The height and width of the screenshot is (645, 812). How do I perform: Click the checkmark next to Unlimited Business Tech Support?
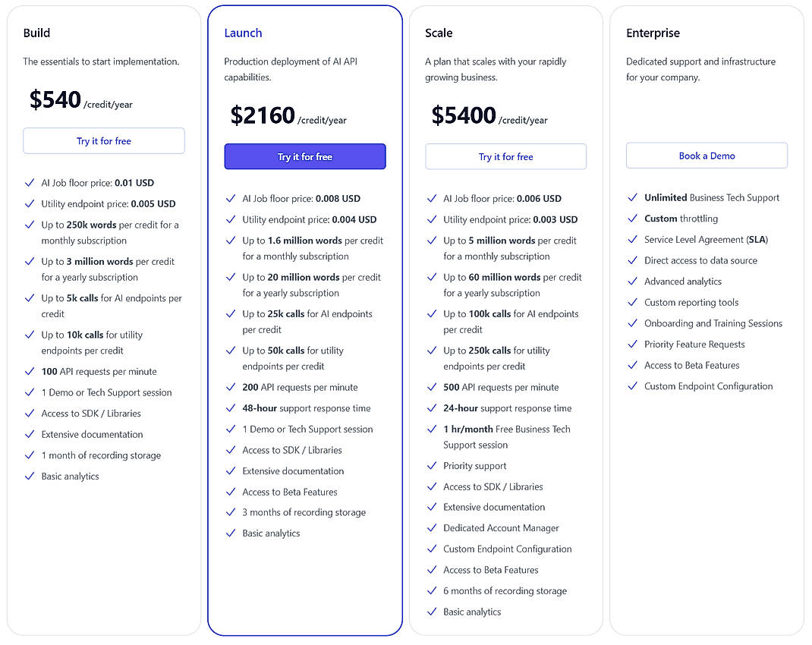633,198
